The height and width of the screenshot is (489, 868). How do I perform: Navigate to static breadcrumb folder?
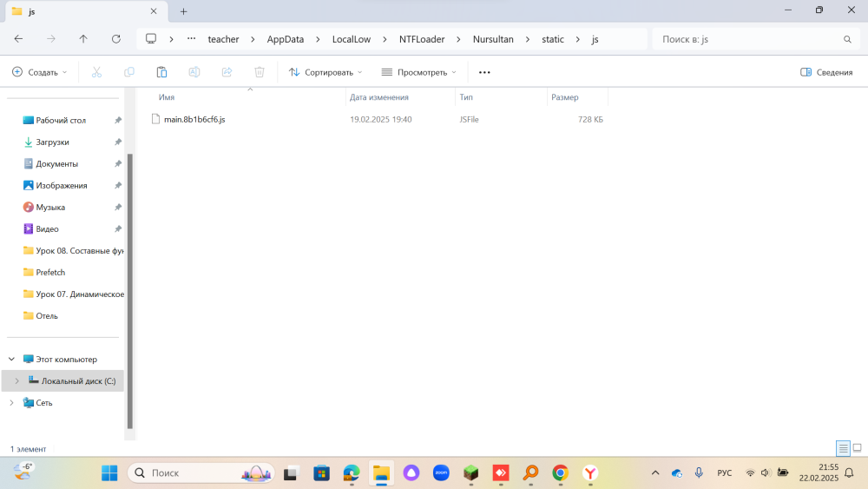[553, 39]
